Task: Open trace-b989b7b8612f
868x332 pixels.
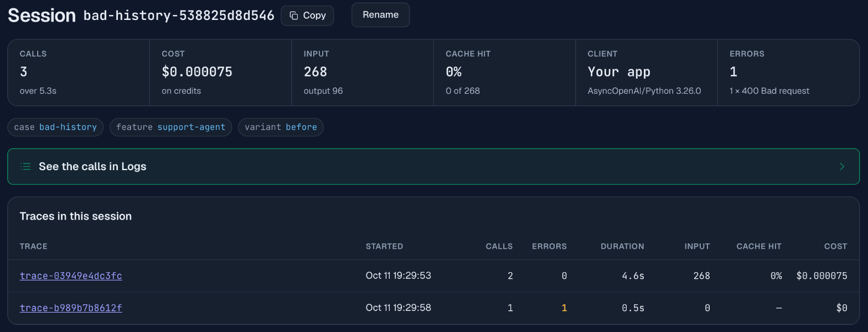Action: (x=71, y=308)
